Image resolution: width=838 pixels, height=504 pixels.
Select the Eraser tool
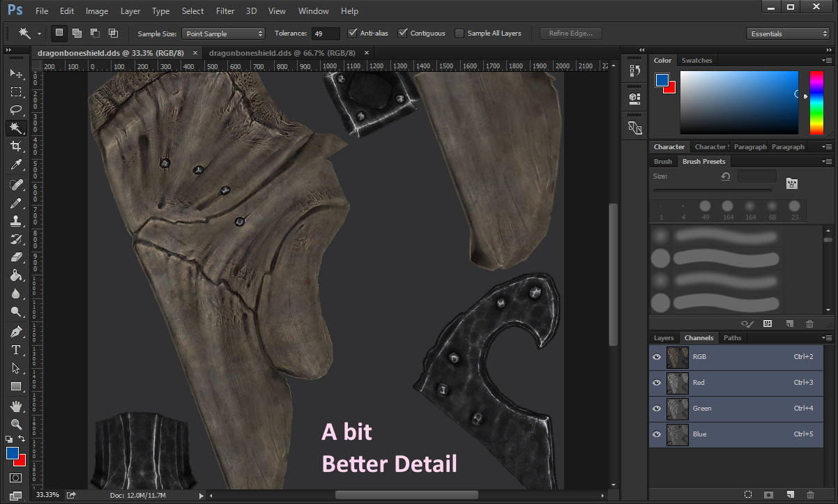(15, 257)
